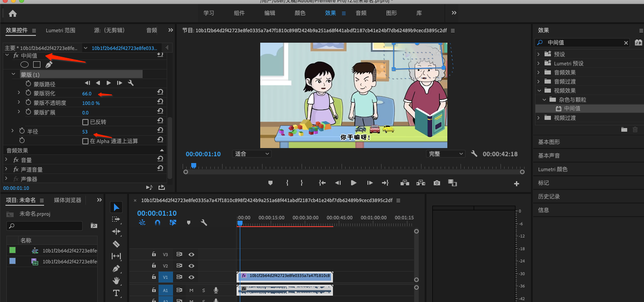Switch to the 颜色 workspace
644x302 pixels.
(300, 13)
